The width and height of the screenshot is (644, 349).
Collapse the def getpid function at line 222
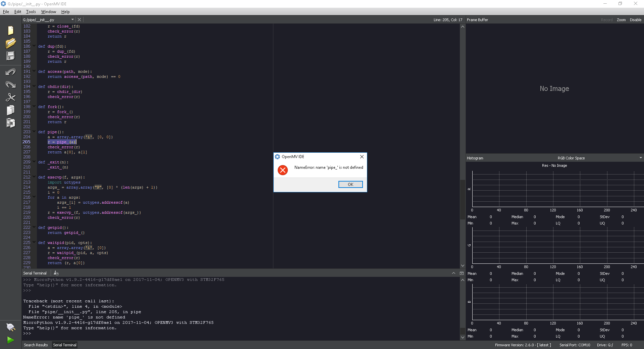click(34, 227)
